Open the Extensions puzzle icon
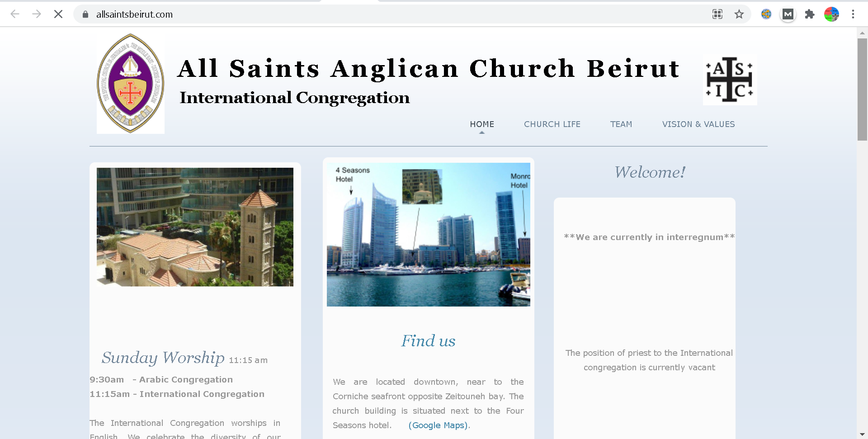 pos(810,14)
